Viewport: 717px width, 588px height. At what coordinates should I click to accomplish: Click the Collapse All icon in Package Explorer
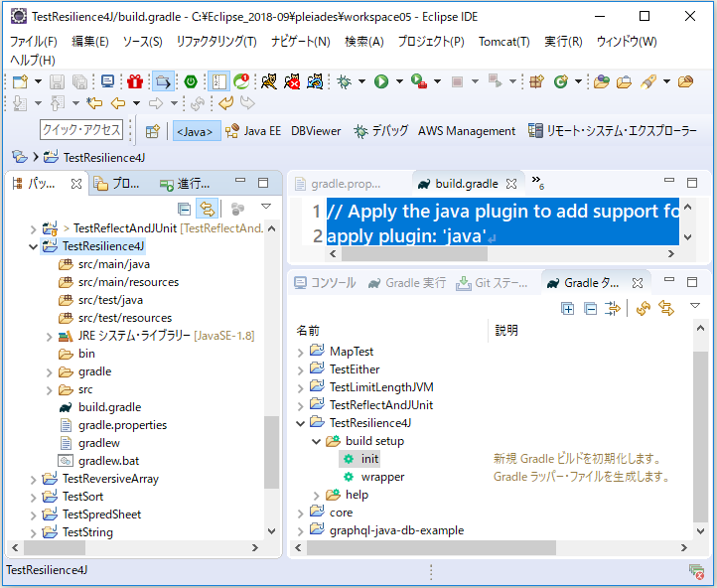click(184, 210)
